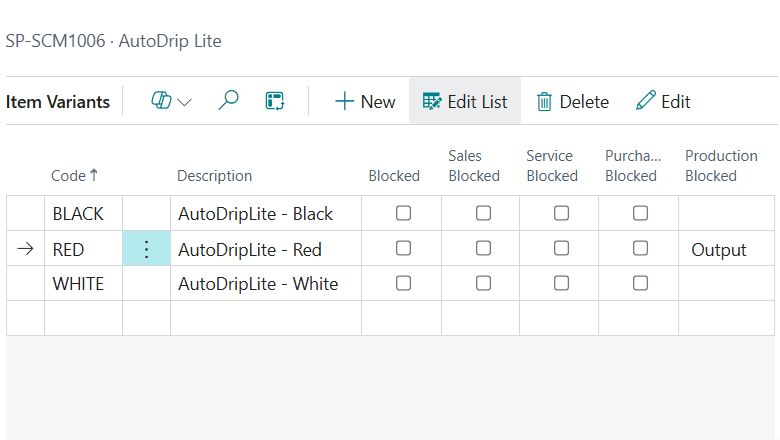Select the Item Variants tab label

coord(58,102)
